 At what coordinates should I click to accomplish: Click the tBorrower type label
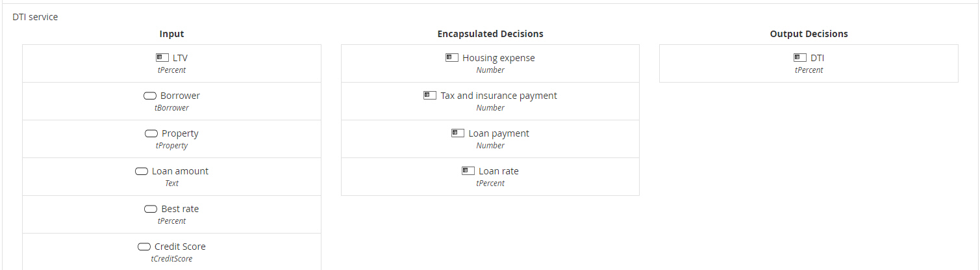pos(171,108)
